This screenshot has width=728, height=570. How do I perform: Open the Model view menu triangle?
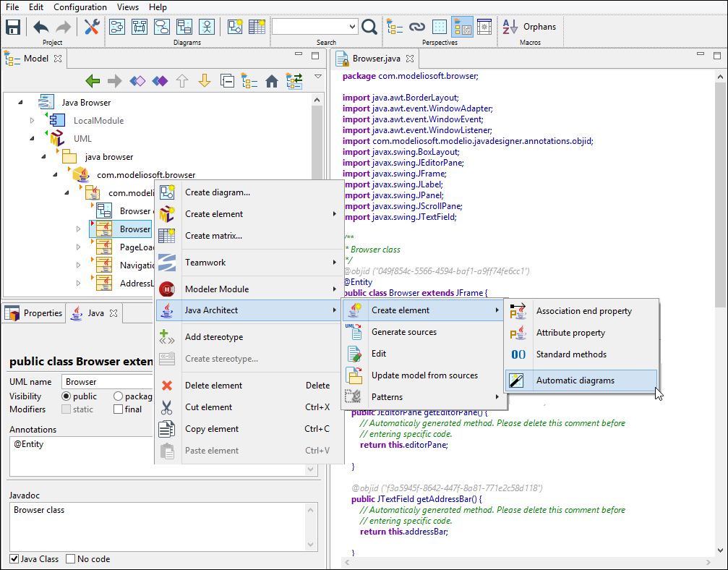click(x=318, y=77)
